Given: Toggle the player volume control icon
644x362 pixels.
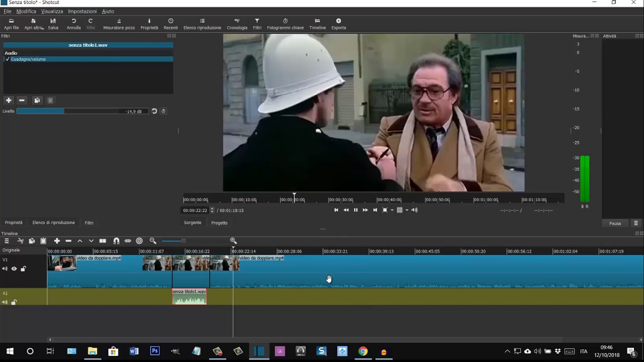Looking at the screenshot, I should click(x=415, y=210).
